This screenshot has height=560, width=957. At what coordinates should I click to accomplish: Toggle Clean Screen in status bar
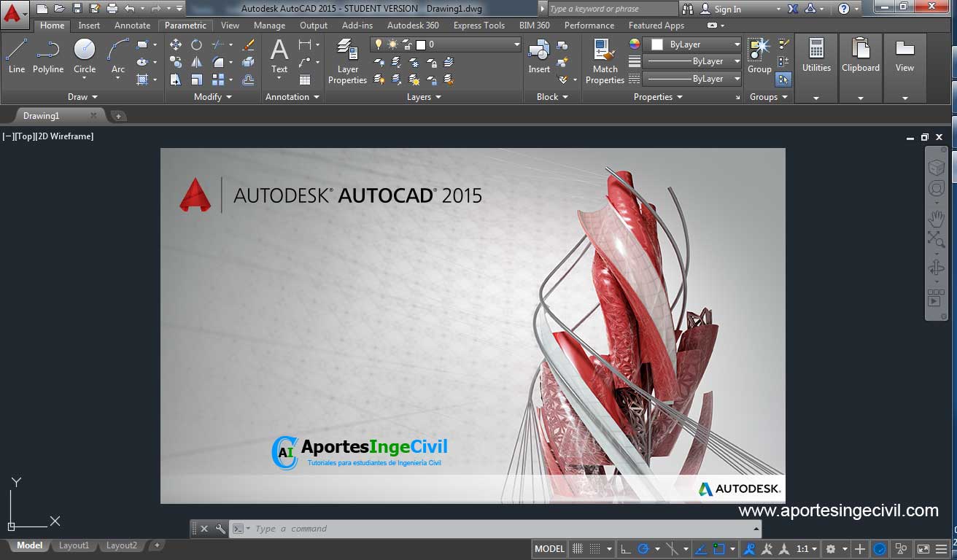point(923,549)
